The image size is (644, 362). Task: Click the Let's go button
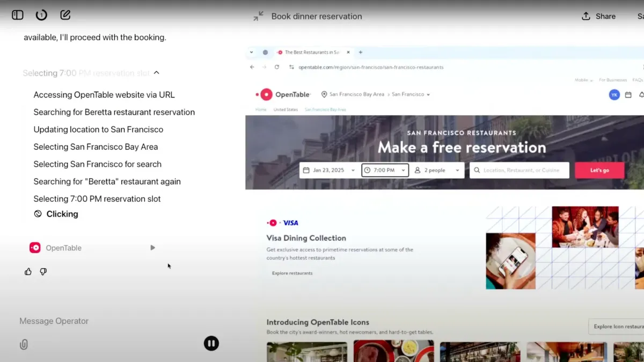[x=599, y=170]
